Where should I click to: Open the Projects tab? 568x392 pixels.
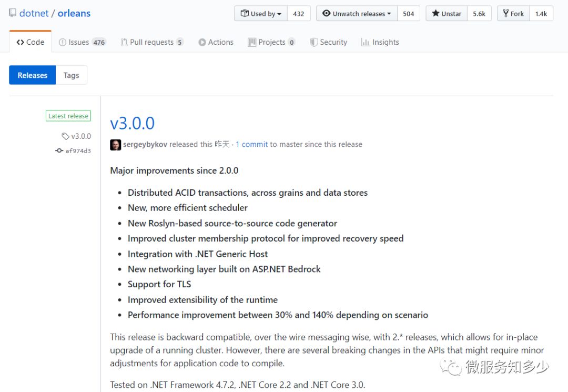(272, 42)
